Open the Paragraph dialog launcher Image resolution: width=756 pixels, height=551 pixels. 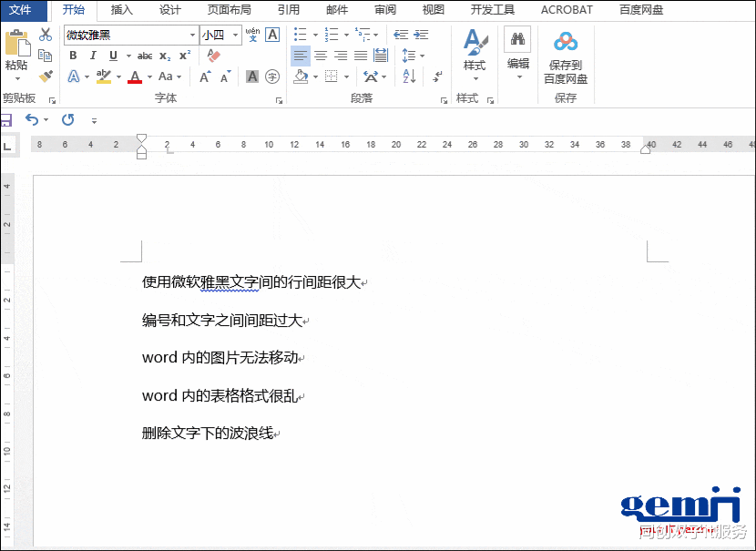[444, 100]
